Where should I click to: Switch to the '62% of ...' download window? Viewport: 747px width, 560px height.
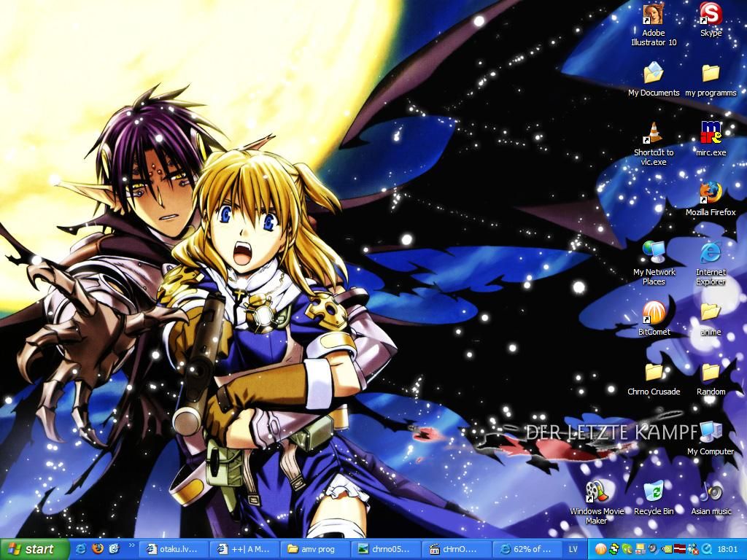529,549
